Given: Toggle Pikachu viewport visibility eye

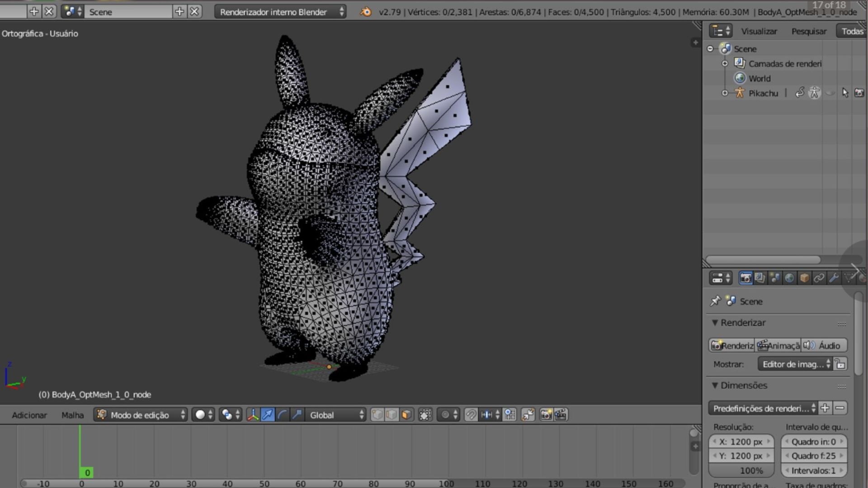Looking at the screenshot, I should coord(830,93).
